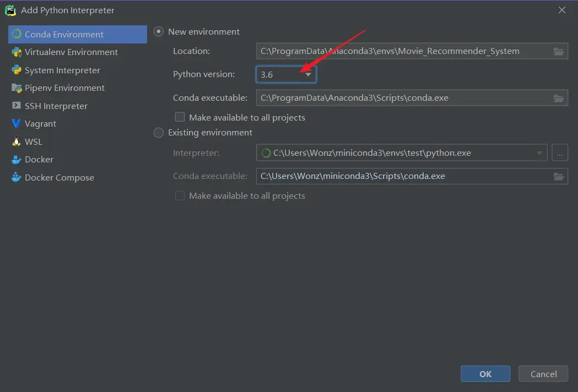Close the Add Python Interpreter dialog
578x392 pixels.
click(x=562, y=10)
